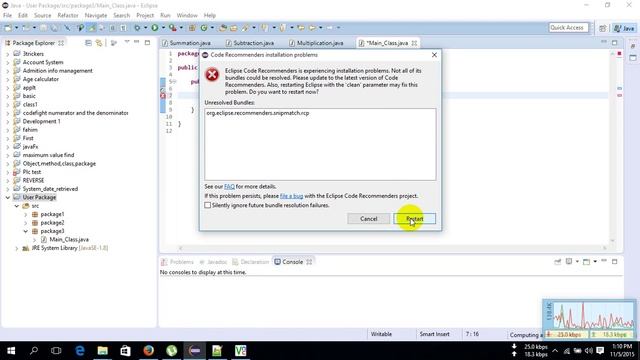The image size is (640, 360).
Task: Click the New Java Package toolbar icon
Action: [x=192, y=28]
